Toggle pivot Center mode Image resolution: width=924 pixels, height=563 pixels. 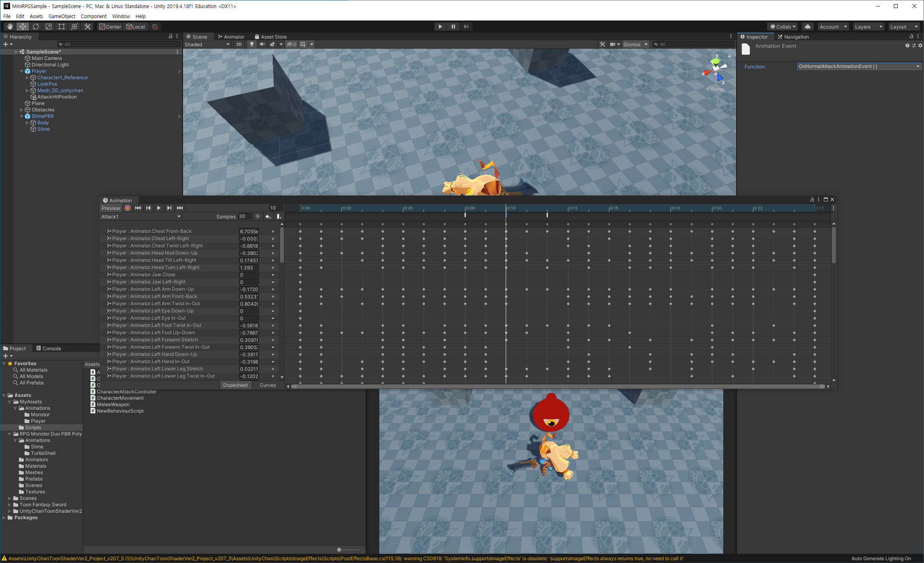coord(110,27)
